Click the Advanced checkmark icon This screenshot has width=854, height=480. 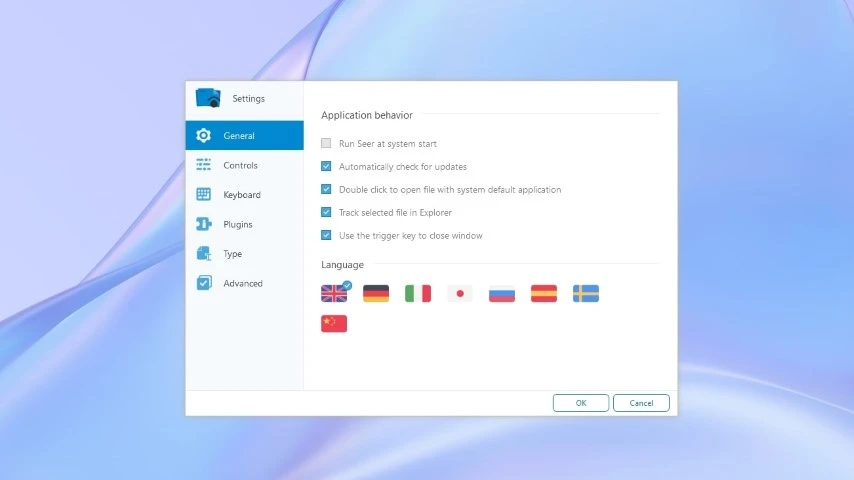pyautogui.click(x=204, y=283)
